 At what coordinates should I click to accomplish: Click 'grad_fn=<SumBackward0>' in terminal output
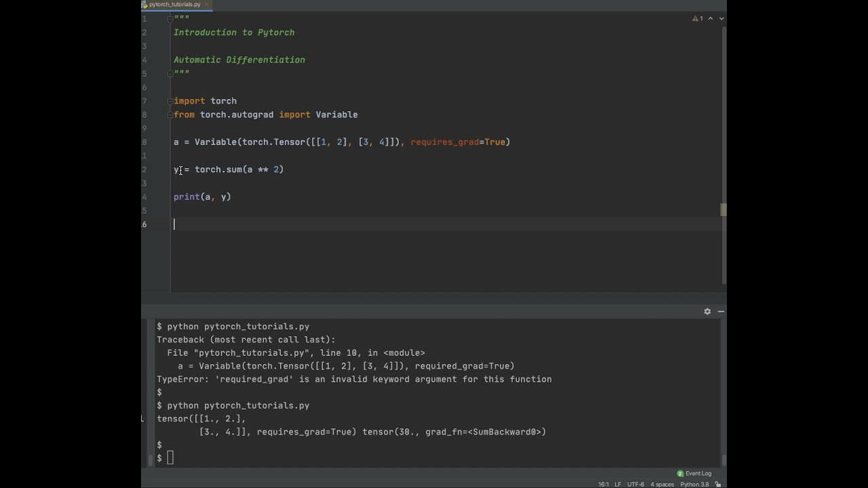[486, 432]
